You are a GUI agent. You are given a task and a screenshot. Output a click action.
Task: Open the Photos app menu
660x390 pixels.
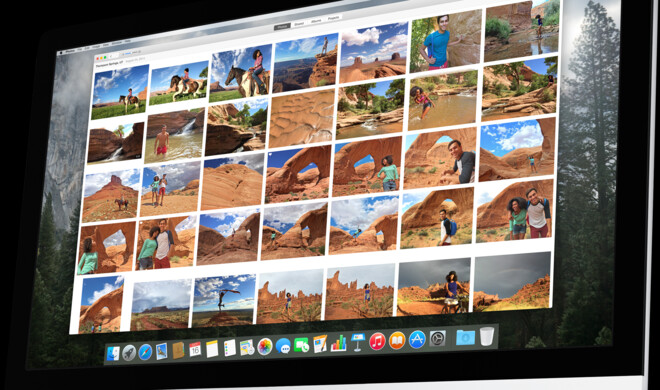coord(70,51)
